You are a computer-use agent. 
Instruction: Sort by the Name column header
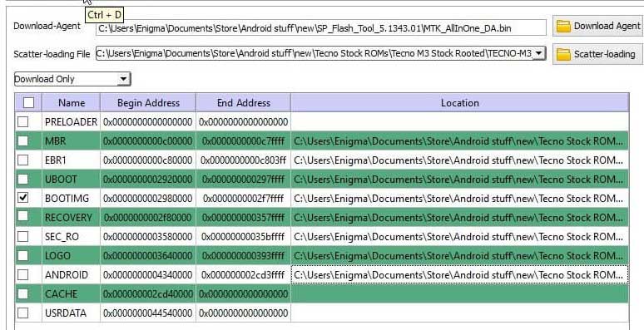(x=72, y=102)
